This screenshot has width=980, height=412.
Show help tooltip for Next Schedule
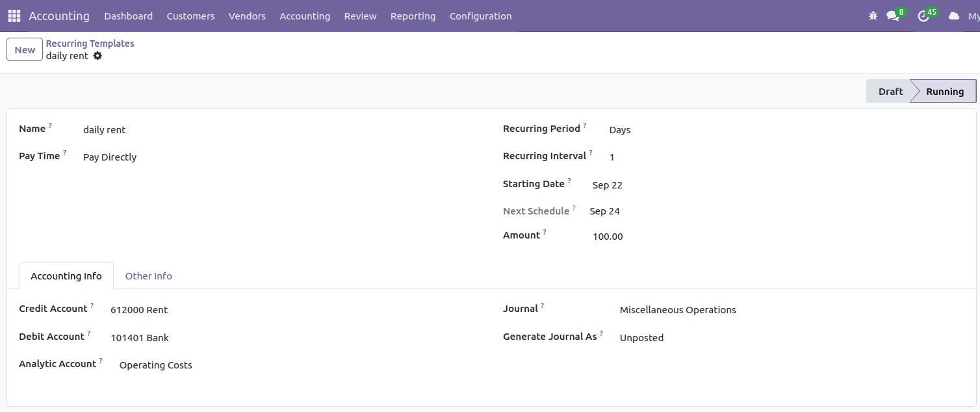[x=574, y=207]
